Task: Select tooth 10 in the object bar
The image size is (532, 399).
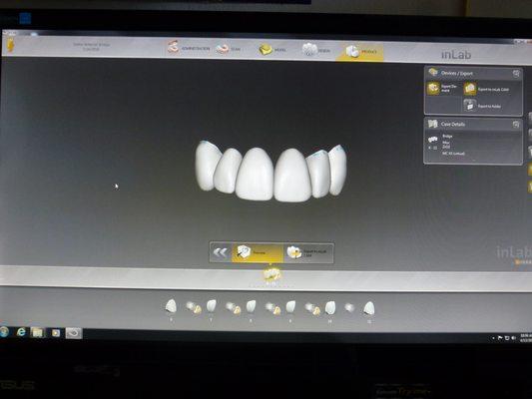Action: click(329, 307)
